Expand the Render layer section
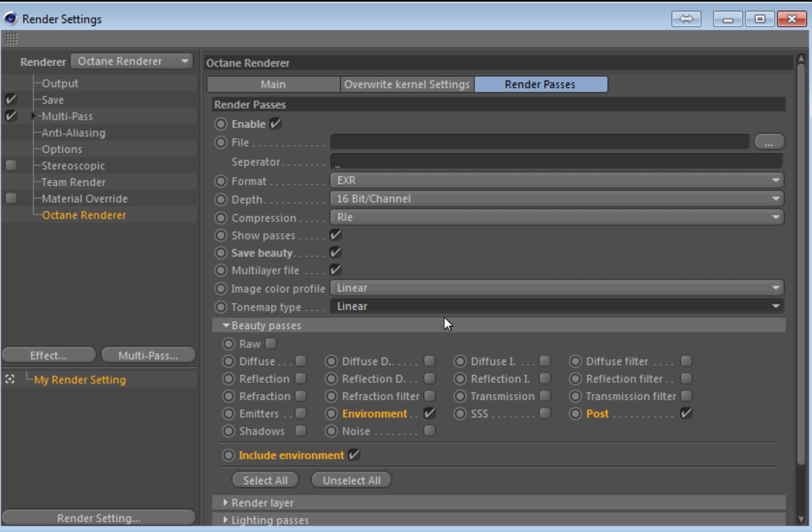This screenshot has height=532, width=812. point(226,503)
